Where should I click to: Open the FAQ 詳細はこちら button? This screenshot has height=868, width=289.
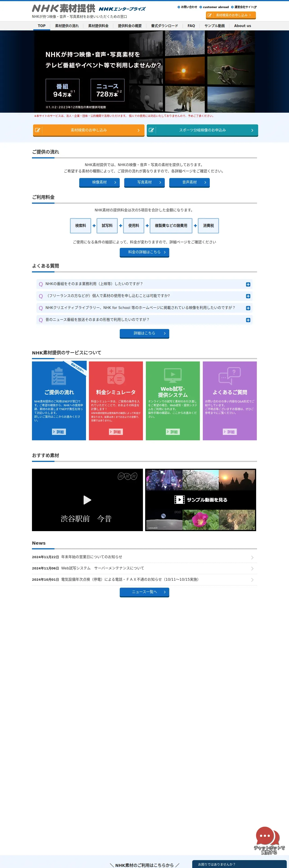click(x=144, y=333)
